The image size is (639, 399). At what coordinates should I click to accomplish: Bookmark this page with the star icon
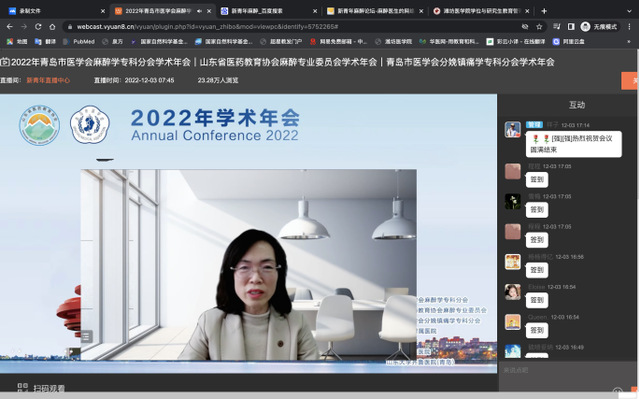coord(539,26)
